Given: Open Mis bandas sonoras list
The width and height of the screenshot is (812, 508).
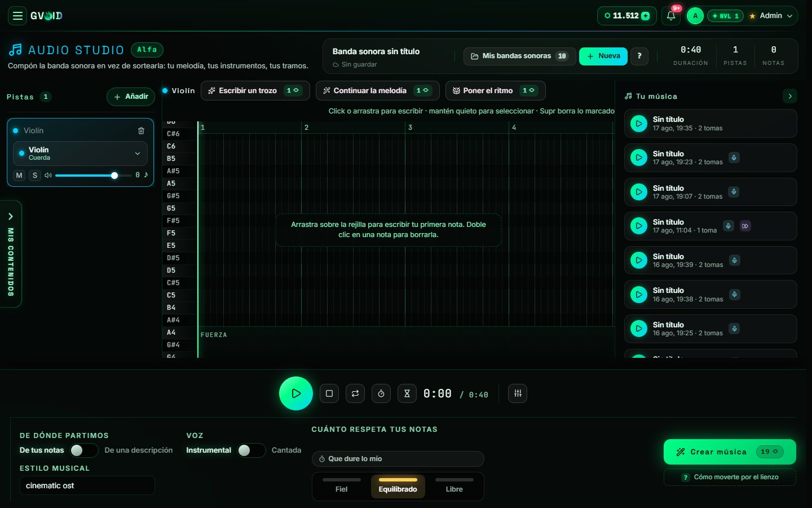Looking at the screenshot, I should [519, 56].
